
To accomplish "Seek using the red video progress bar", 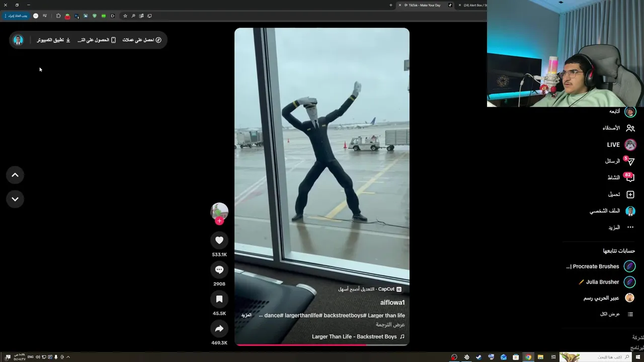I will point(322,345).
